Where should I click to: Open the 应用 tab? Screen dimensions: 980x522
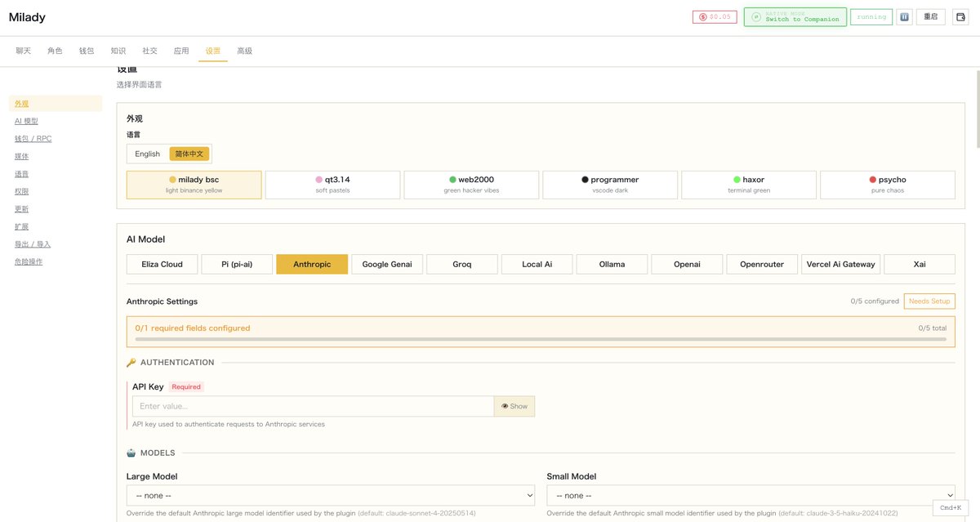[181, 51]
